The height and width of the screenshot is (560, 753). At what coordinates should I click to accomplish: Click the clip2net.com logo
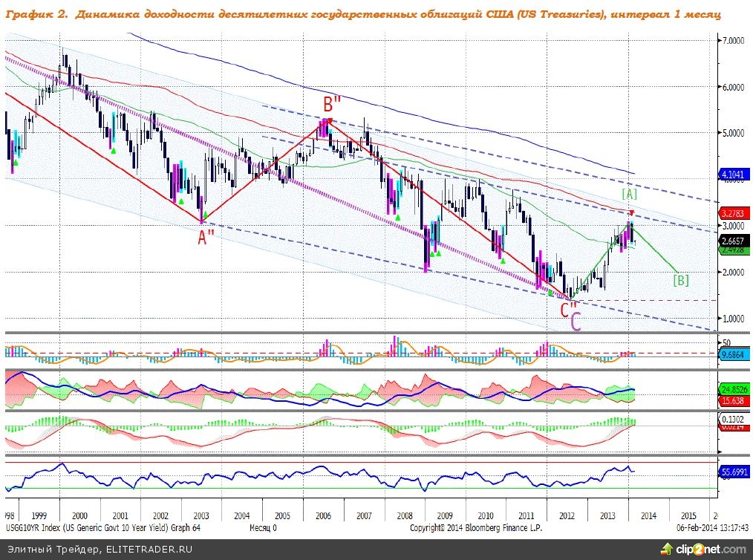(701, 550)
